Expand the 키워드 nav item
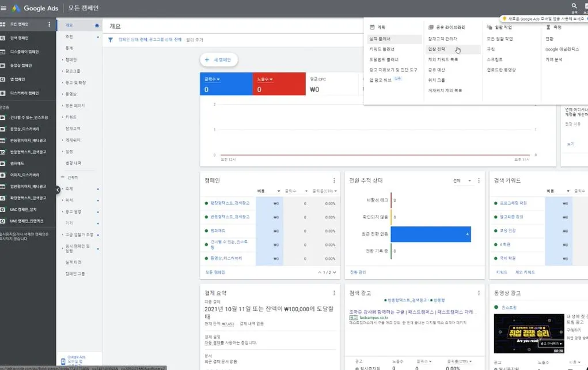The height and width of the screenshot is (370, 588). pos(71,117)
